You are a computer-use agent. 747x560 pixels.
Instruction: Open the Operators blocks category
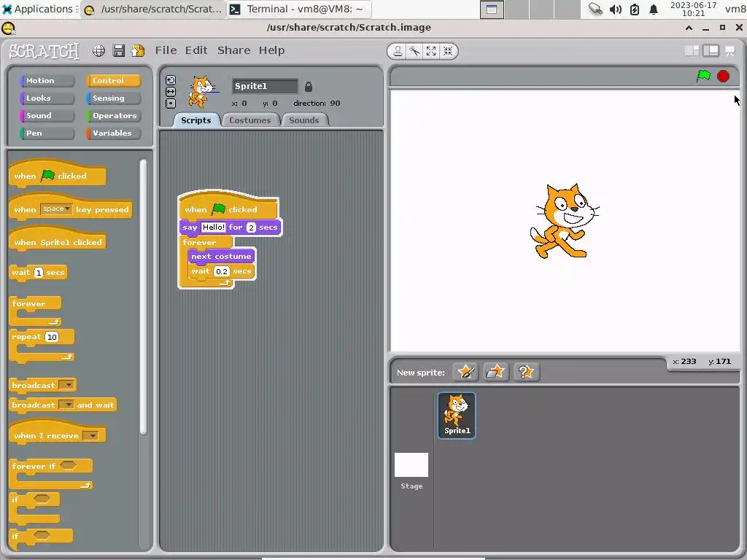pos(113,116)
